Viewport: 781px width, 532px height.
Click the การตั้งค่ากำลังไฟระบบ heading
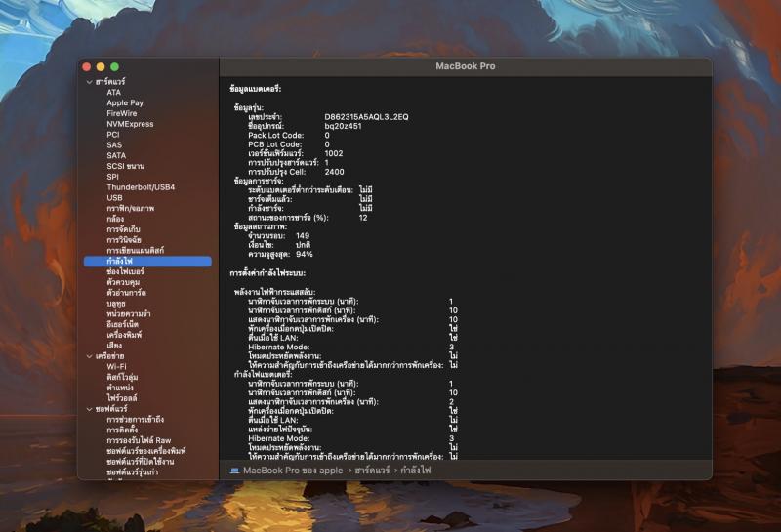point(267,273)
